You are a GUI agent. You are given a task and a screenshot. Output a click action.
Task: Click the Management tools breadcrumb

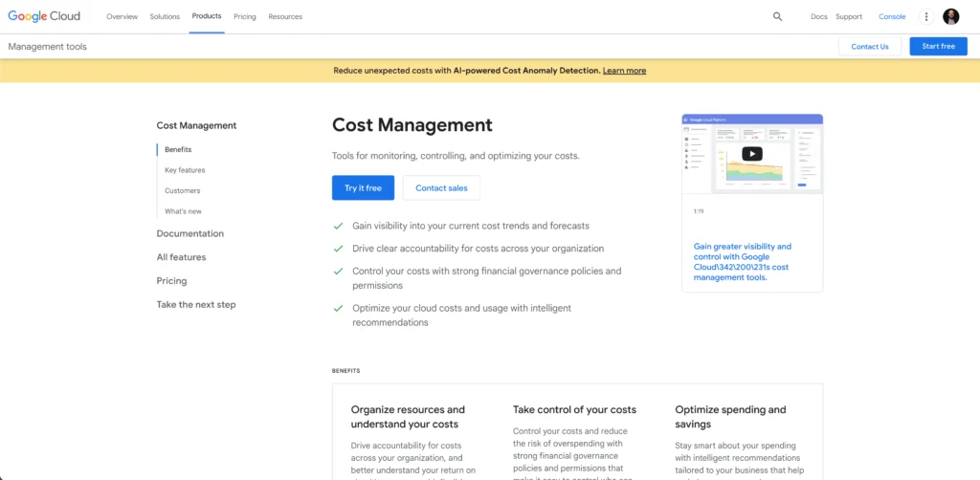click(48, 47)
